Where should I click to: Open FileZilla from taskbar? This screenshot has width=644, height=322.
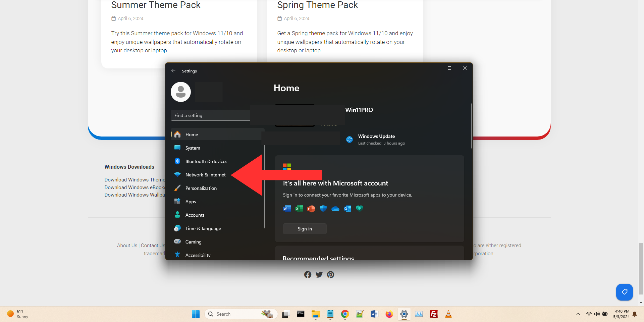(433, 314)
